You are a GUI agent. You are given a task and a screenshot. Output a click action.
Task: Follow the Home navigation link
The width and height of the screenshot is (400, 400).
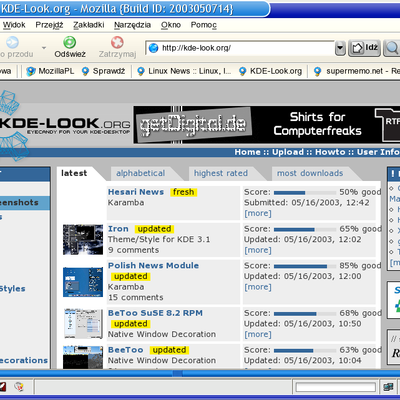pyautogui.click(x=247, y=152)
